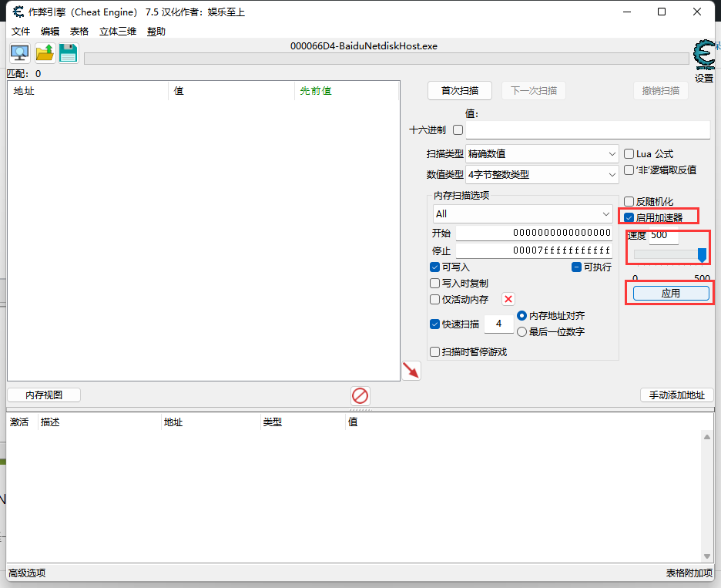Viewport: 721px width, 588px height.
Task: Open the 文件 menu
Action: 21,32
